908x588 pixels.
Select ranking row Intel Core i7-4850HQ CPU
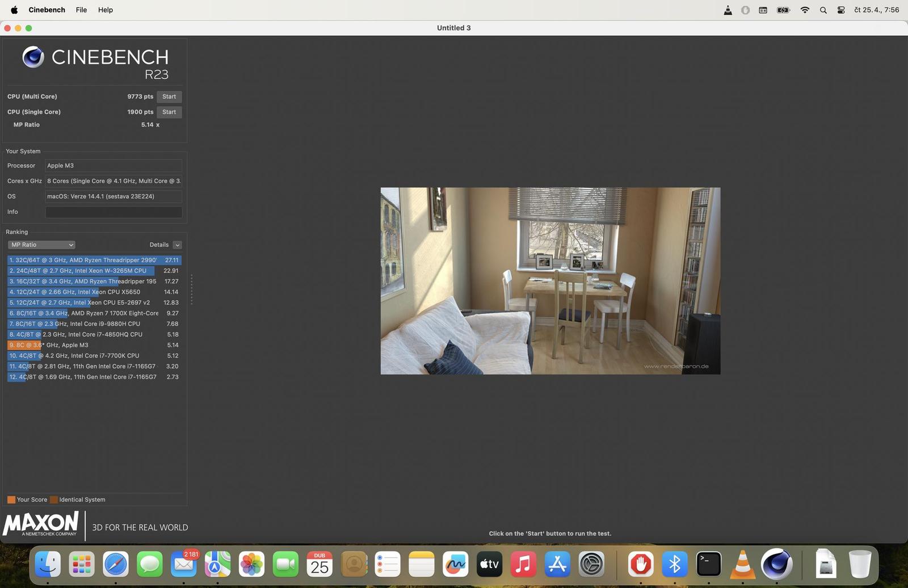[x=94, y=334]
